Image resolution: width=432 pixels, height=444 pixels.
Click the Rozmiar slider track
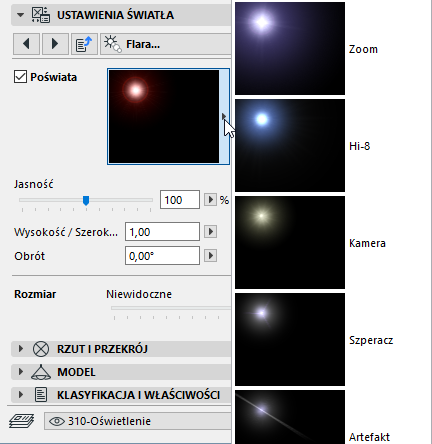[171, 308]
